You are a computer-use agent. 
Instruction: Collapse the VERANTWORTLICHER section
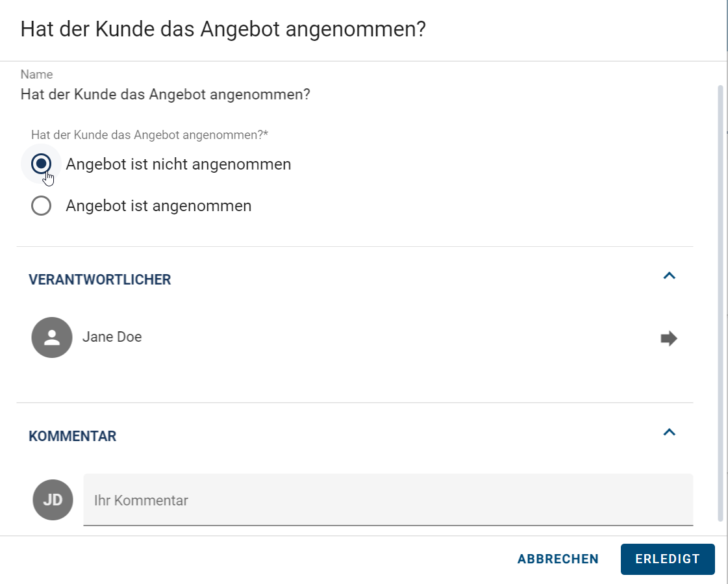[670, 275]
